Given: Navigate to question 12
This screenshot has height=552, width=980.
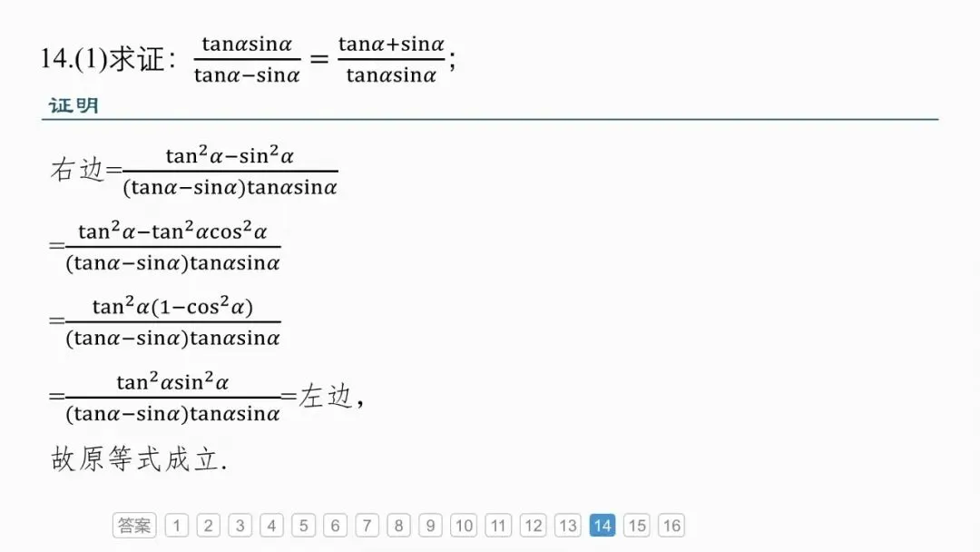Looking at the screenshot, I should coord(534,525).
